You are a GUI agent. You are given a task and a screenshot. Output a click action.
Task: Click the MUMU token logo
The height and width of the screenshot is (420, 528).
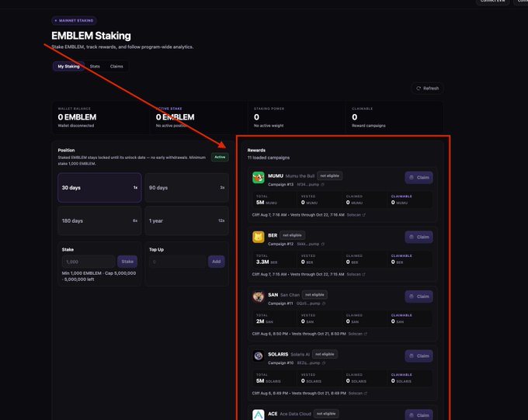[x=259, y=178]
